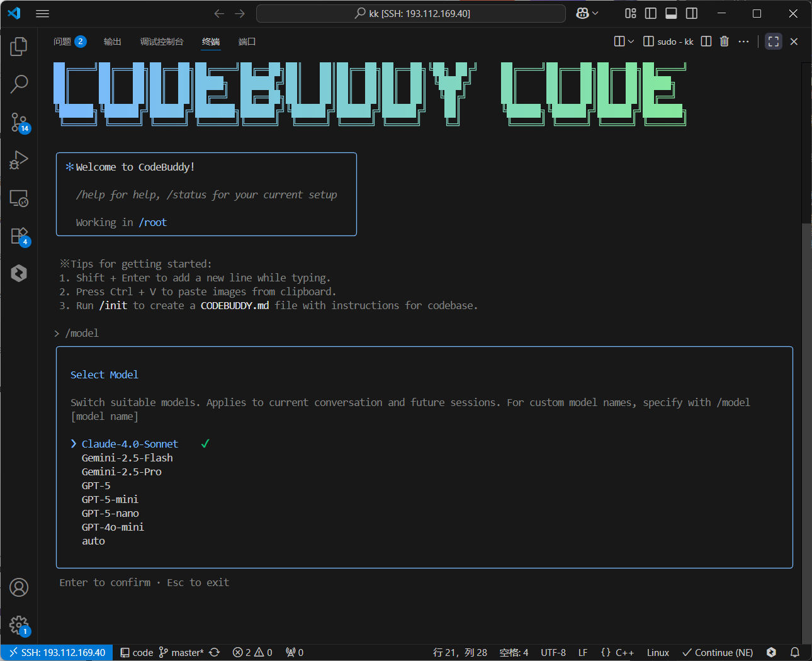Image resolution: width=812 pixels, height=661 pixels.
Task: Expand the Copilot menu arrow in title bar
Action: tap(595, 13)
